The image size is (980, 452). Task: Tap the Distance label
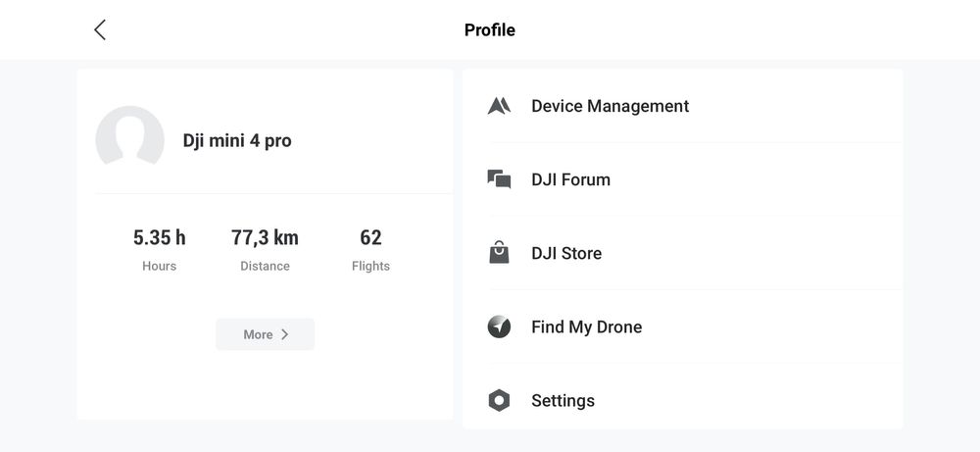pyautogui.click(x=265, y=266)
